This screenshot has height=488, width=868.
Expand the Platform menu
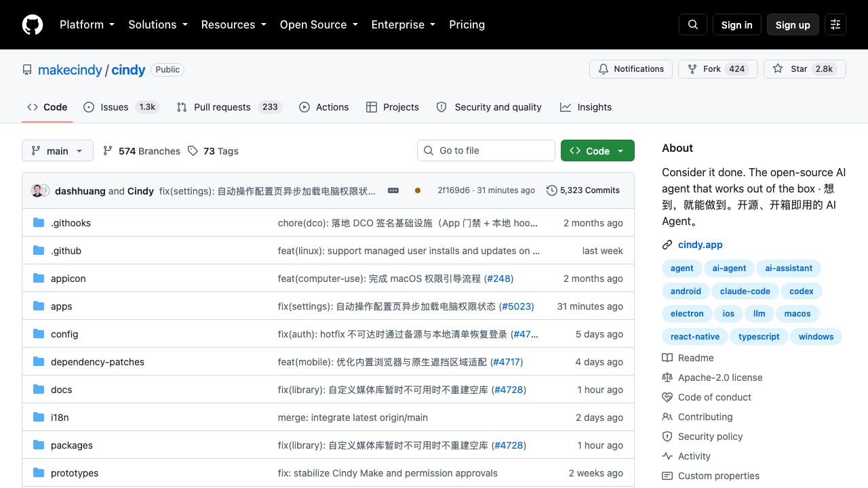[x=87, y=24]
